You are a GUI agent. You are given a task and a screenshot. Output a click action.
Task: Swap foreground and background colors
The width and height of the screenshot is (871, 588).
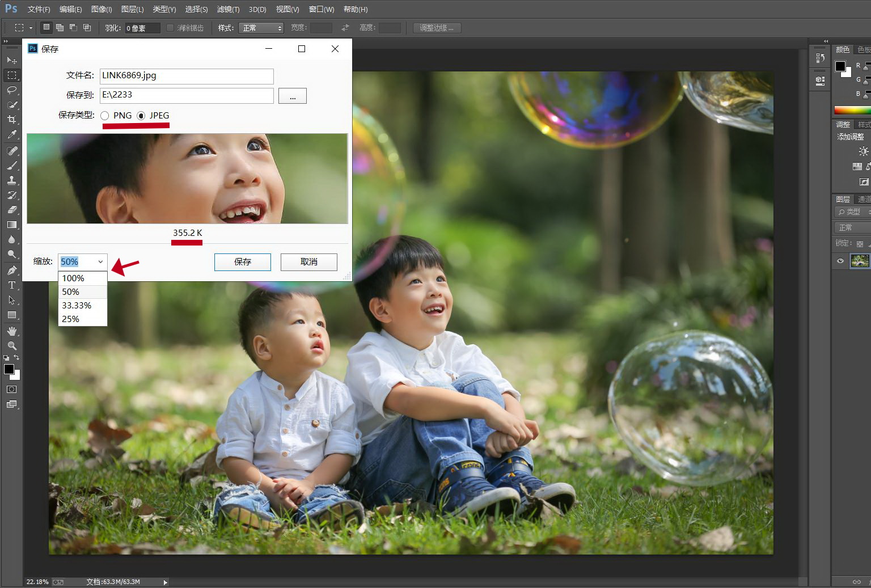click(17, 358)
